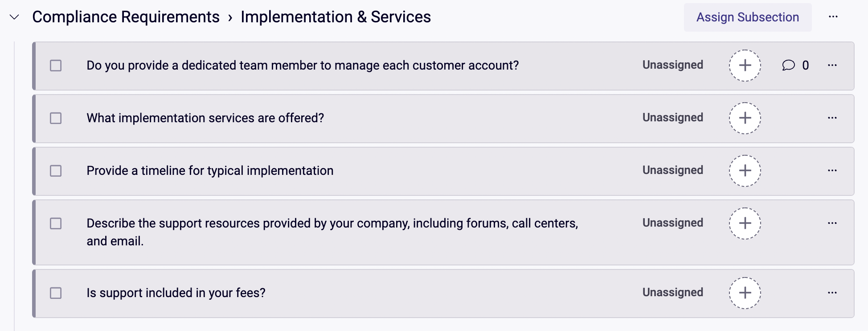Viewport: 868px width, 331px height.
Task: Add assignee to implementation services question
Action: pos(745,118)
